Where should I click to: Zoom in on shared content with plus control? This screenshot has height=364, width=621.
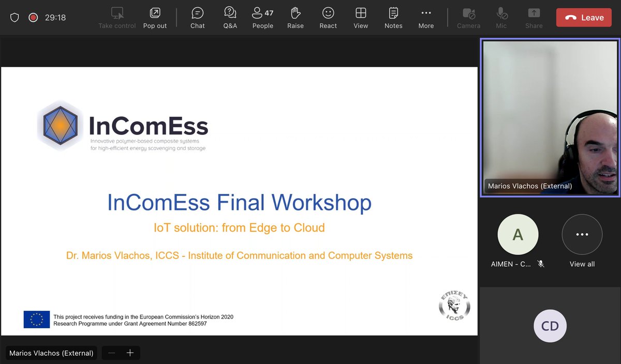[x=129, y=353]
